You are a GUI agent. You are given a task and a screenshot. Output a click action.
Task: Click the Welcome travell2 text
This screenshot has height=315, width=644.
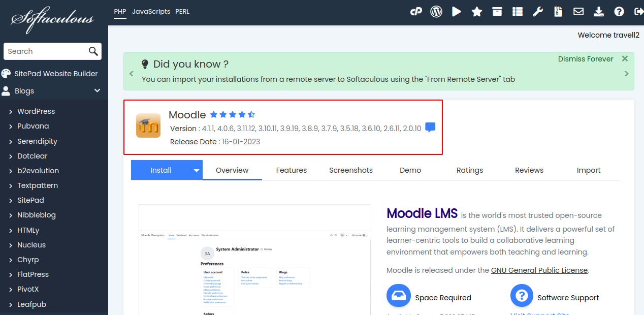click(x=608, y=35)
